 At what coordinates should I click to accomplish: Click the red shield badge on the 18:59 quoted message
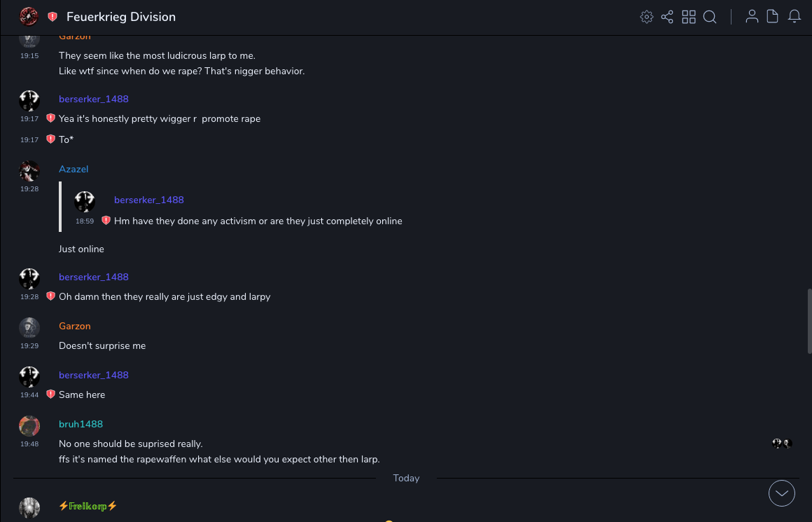(106, 221)
